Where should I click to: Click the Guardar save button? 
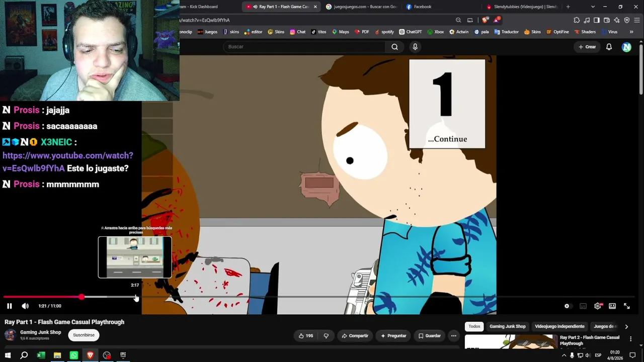(430, 336)
